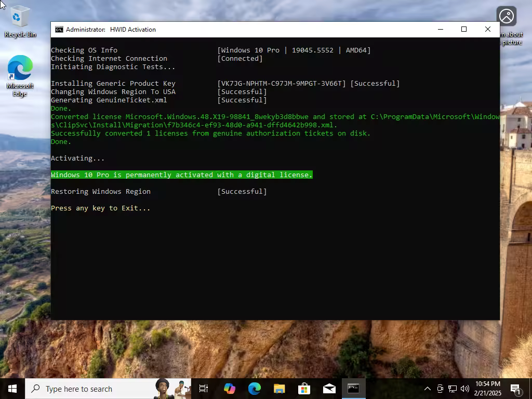
Task: Click the green permanently activated message line
Action: coord(181,175)
